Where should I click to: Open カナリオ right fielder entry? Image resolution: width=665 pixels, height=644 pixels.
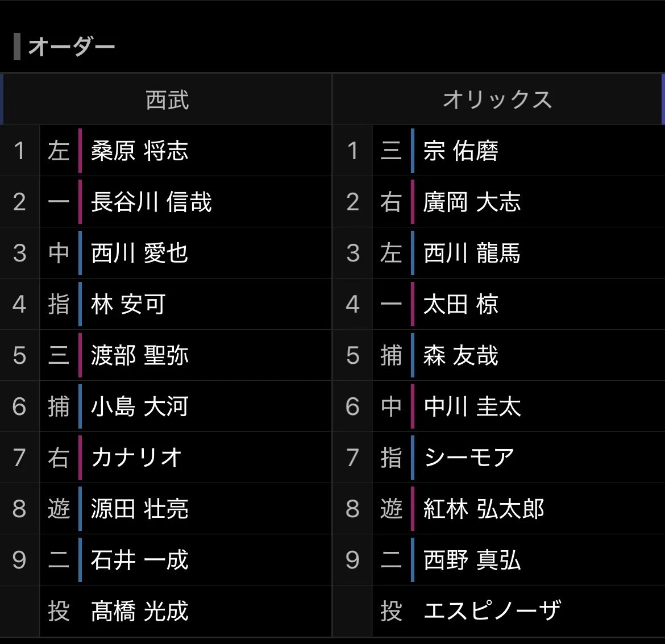click(136, 458)
